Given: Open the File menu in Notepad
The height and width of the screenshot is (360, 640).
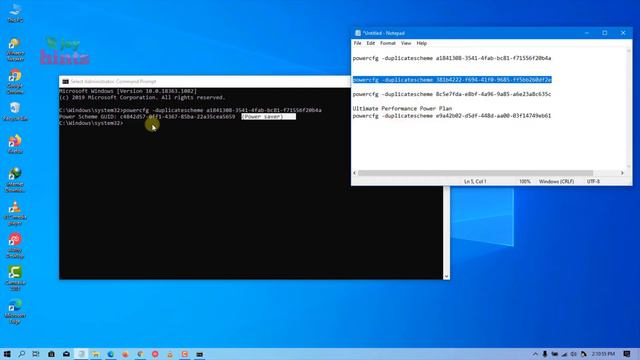Looking at the screenshot, I should point(358,43).
